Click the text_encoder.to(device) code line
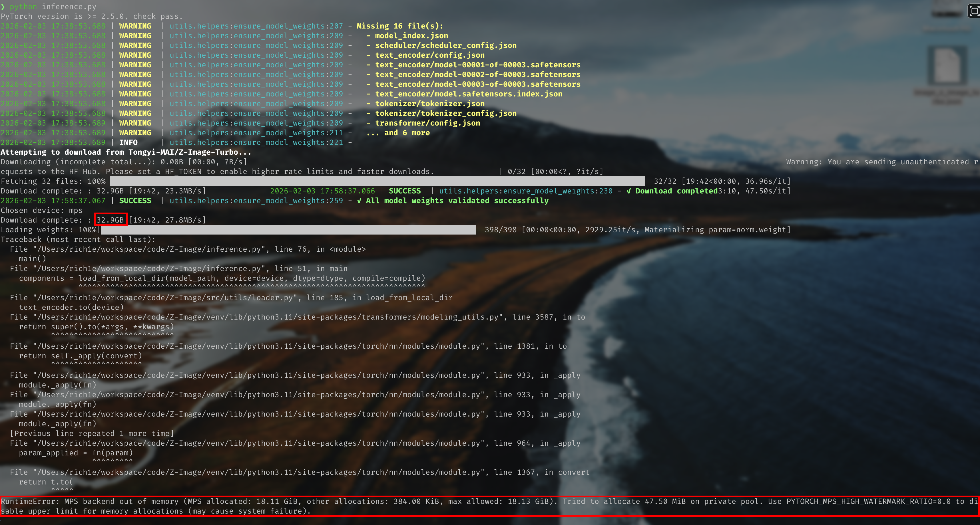980x525 pixels. pyautogui.click(x=71, y=307)
